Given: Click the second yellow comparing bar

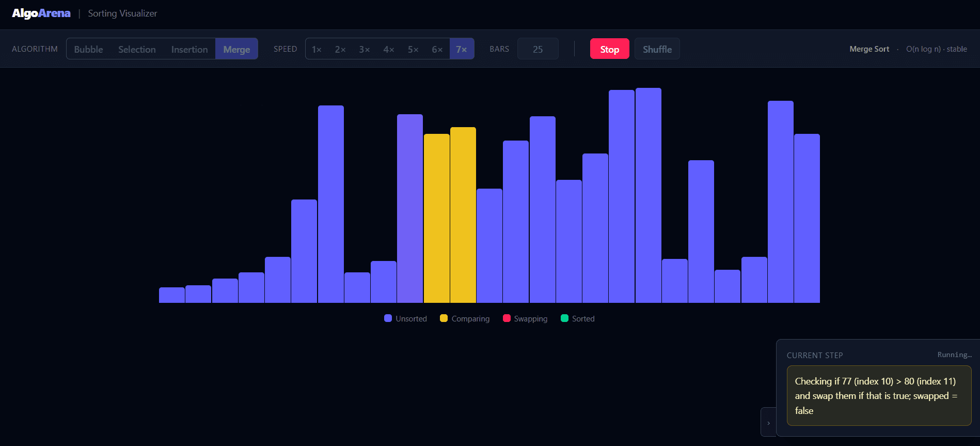Looking at the screenshot, I should coord(463,215).
